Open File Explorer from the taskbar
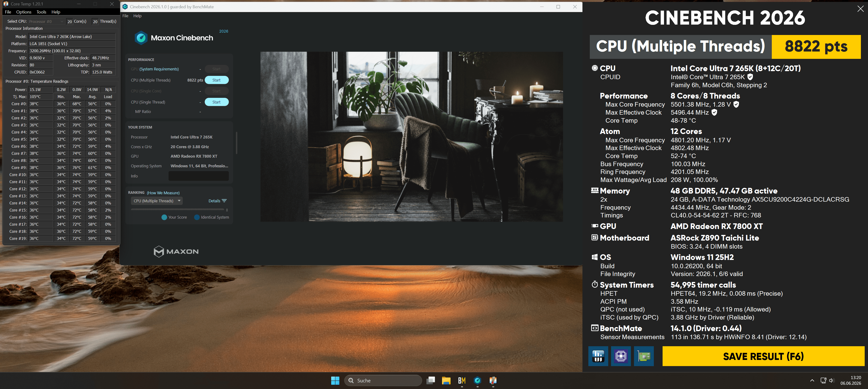Viewport: 868px width, 389px height. click(x=446, y=380)
